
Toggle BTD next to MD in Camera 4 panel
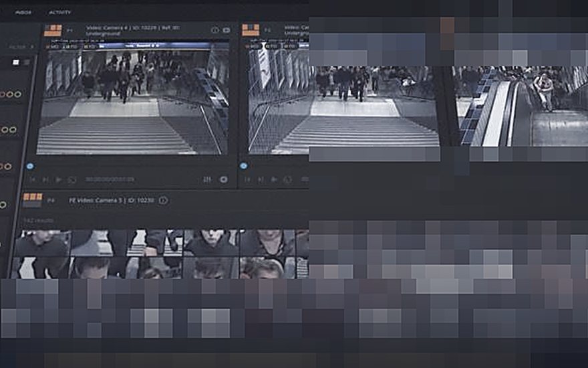pyautogui.click(x=71, y=47)
